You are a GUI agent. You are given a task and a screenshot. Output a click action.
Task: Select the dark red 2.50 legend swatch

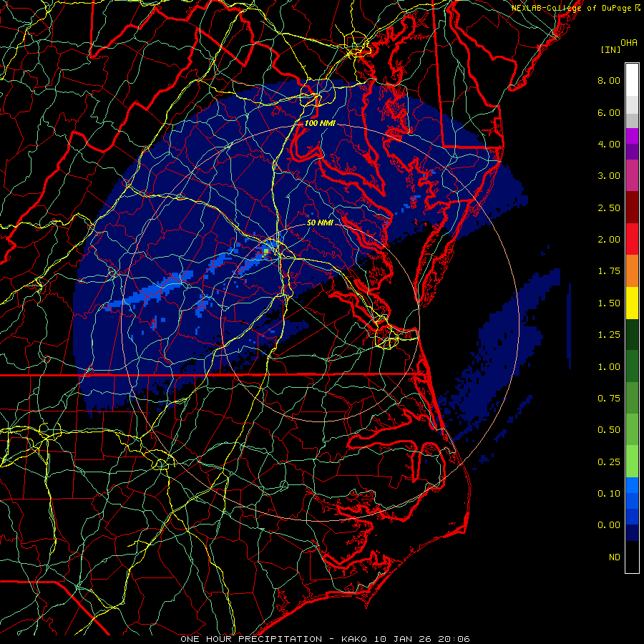[x=632, y=208]
